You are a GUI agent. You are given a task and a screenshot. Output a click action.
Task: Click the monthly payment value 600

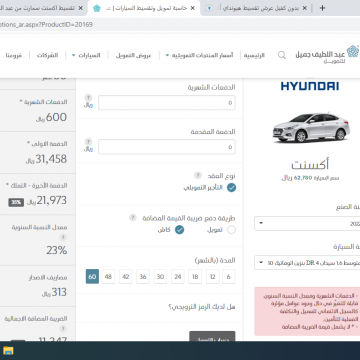pos(56,117)
